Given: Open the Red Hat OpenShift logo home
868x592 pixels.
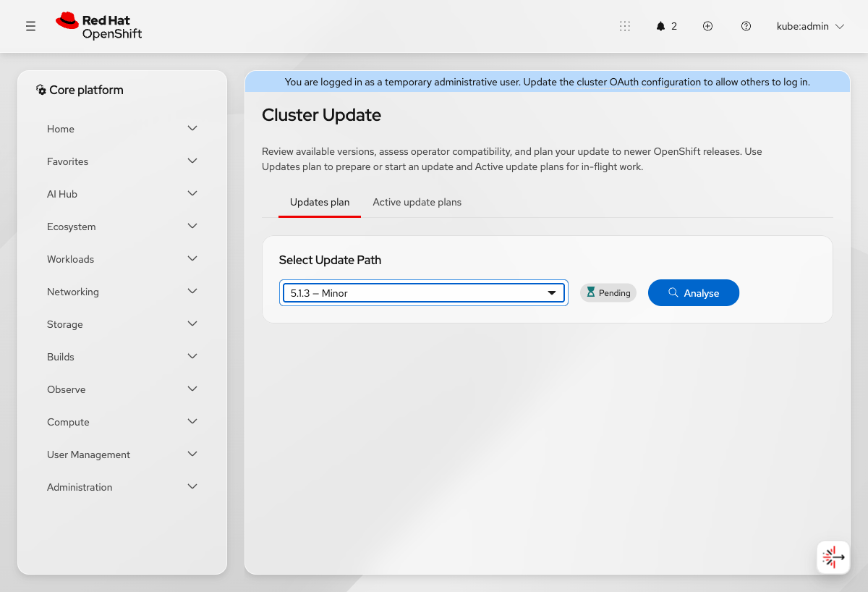Looking at the screenshot, I should point(99,26).
